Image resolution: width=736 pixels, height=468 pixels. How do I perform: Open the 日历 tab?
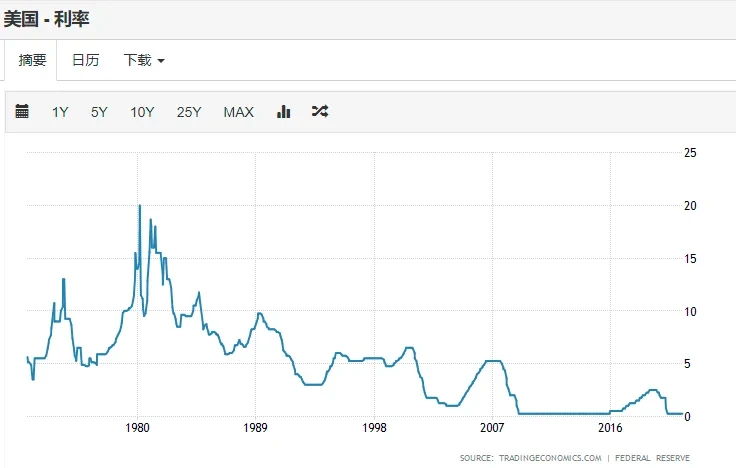[x=85, y=60]
